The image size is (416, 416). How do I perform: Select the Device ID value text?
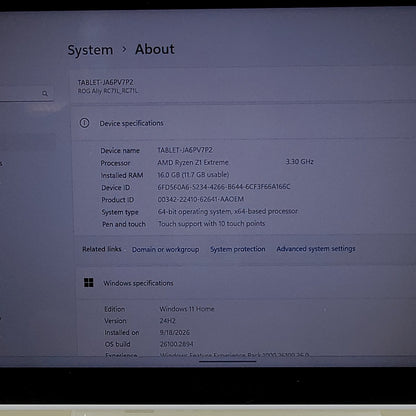[224, 187]
